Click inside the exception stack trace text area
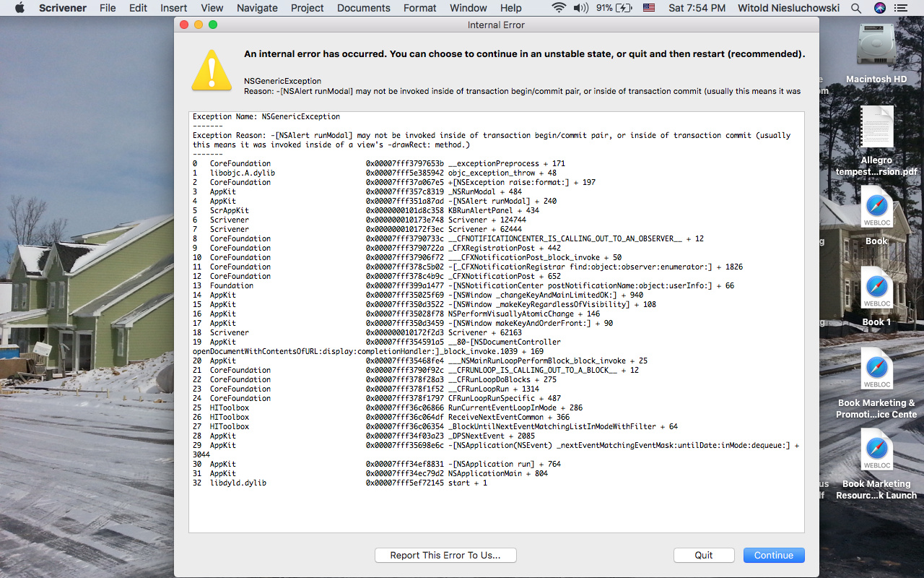 (497, 322)
